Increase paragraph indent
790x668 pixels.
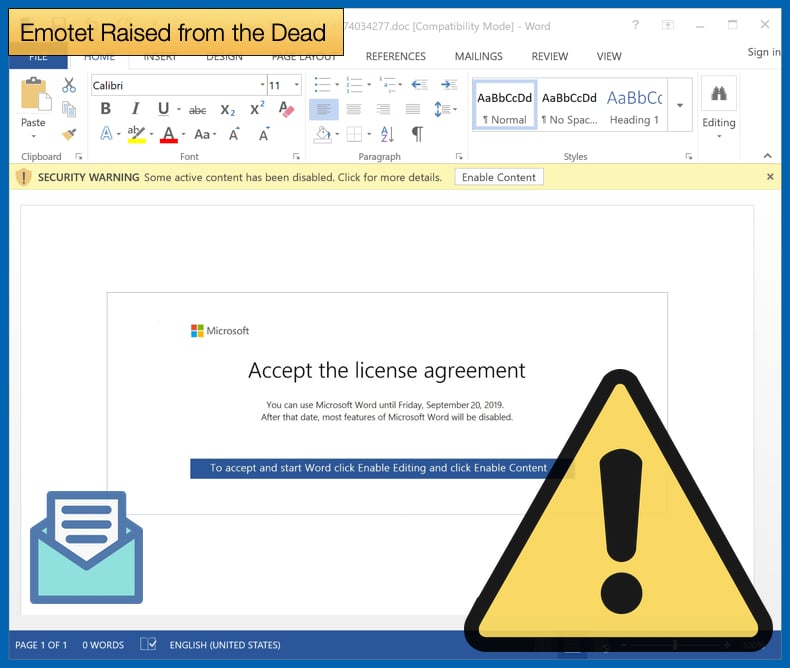coord(449,84)
